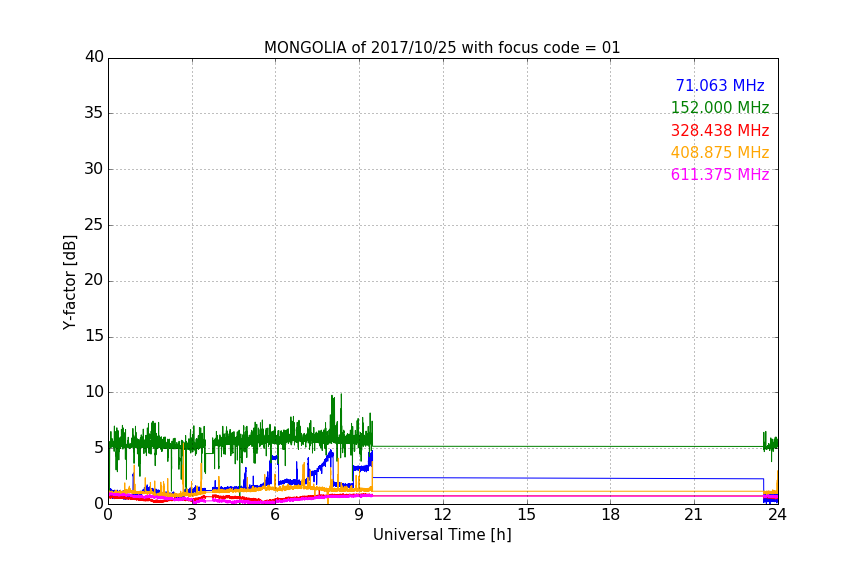Click the y-axis tick label 40
Image resolution: width=864 pixels, height=576 pixels.
tap(94, 57)
